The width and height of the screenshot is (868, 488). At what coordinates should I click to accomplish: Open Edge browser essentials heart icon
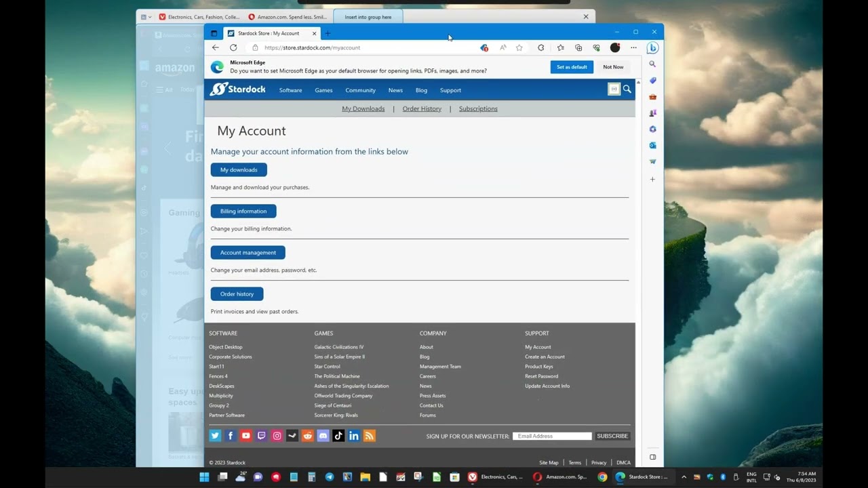coord(596,47)
